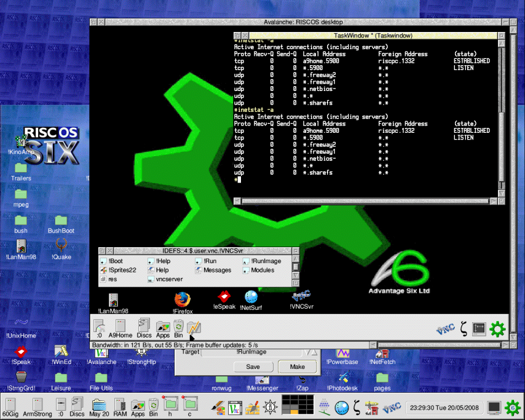Click the Paint palette icon on the icon bar
The image size is (525, 420).
(218, 408)
